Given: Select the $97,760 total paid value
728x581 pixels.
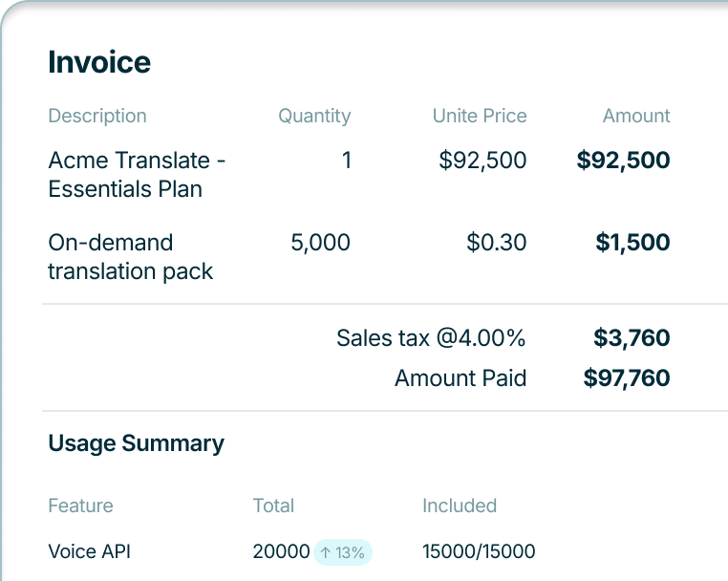Looking at the screenshot, I should [x=627, y=377].
